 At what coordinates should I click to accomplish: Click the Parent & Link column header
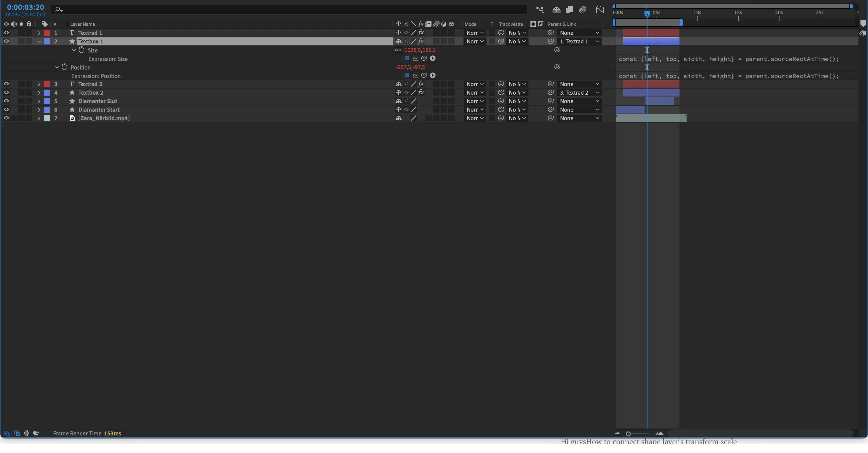562,24
